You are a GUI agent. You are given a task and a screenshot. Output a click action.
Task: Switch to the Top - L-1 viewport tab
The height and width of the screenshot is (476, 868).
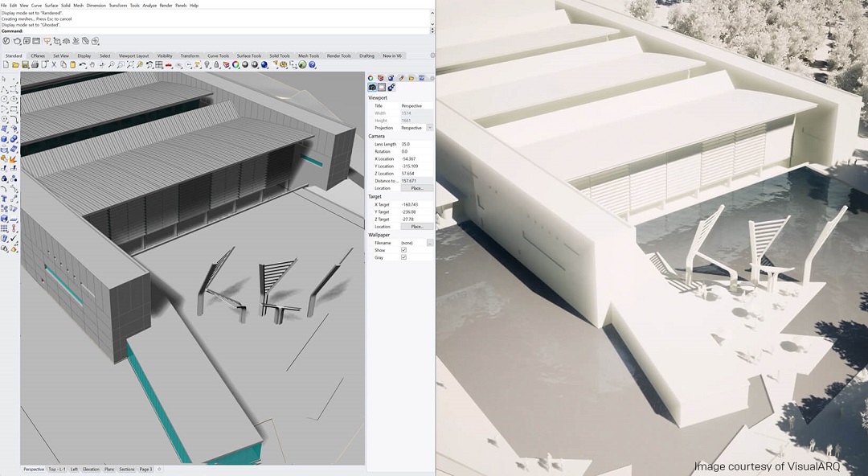tap(57, 469)
